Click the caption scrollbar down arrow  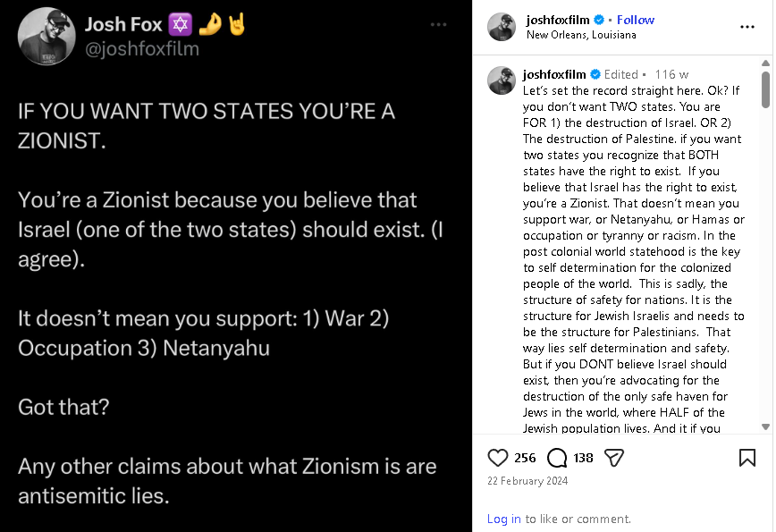click(765, 426)
